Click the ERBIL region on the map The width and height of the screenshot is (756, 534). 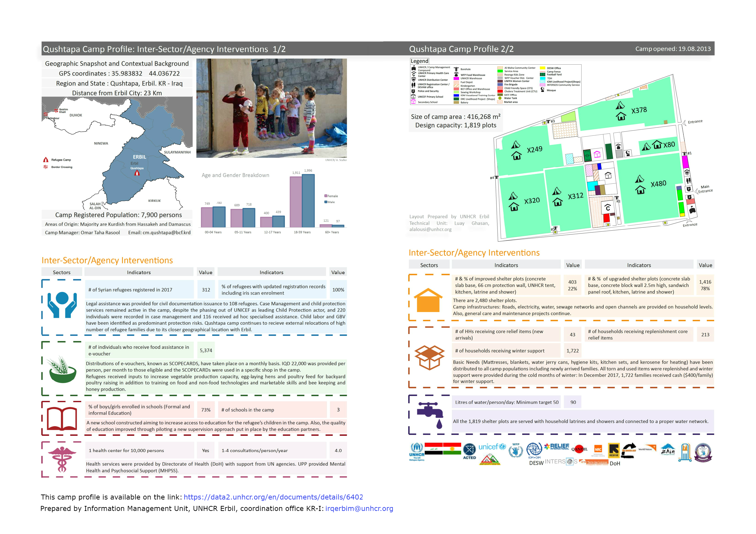pos(139,157)
